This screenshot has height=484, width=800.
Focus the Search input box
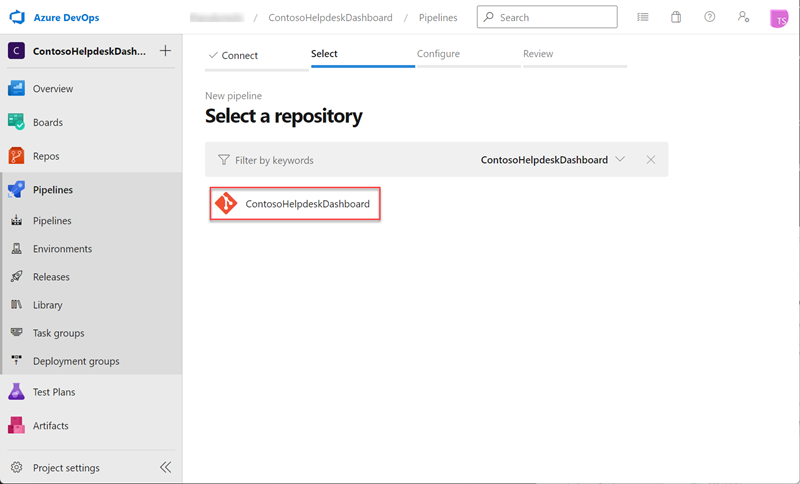tap(547, 17)
